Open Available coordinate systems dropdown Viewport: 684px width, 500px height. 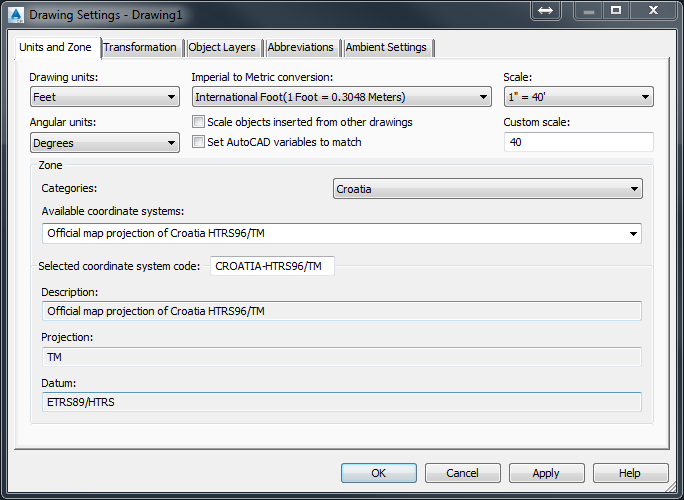click(x=342, y=233)
